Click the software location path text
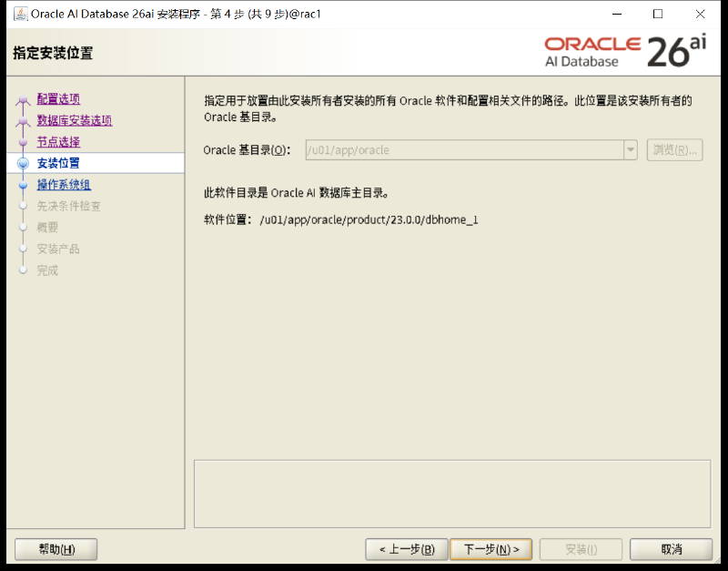 [x=369, y=219]
